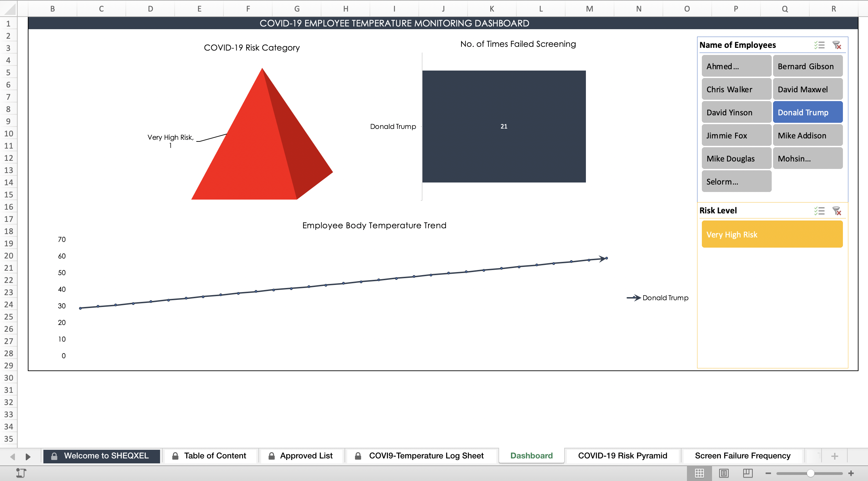Adjust the zoom slider handle

click(810, 473)
